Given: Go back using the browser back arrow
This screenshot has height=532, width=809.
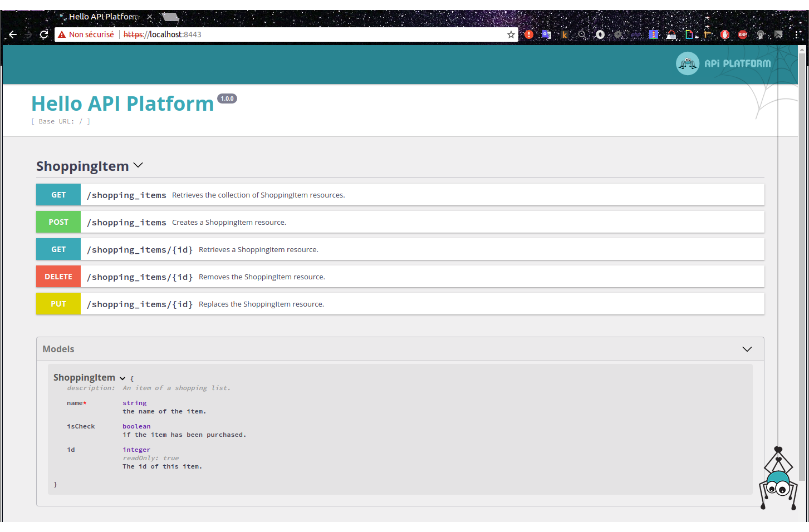Looking at the screenshot, I should tap(13, 35).
